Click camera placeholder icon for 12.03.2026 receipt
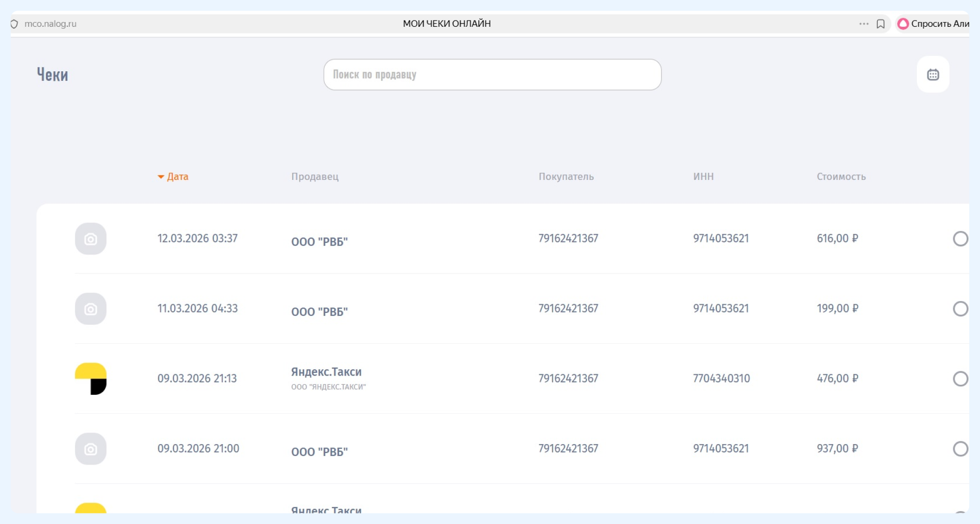 click(90, 239)
